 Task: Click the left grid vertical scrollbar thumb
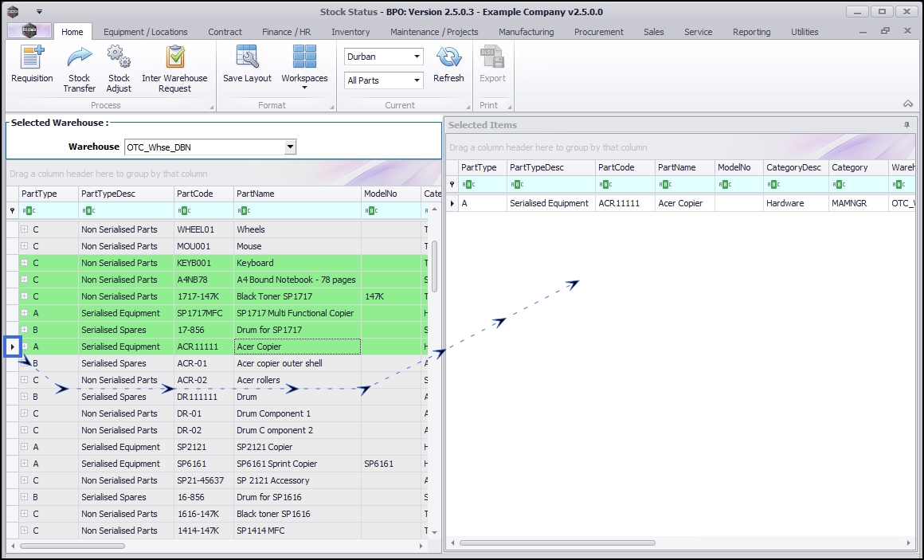435,266
